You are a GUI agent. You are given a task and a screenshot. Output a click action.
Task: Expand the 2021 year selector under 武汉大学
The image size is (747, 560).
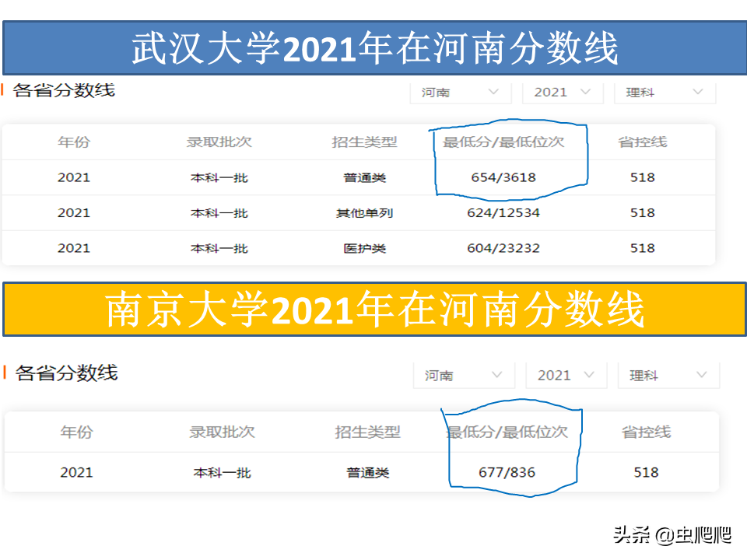coord(562,92)
